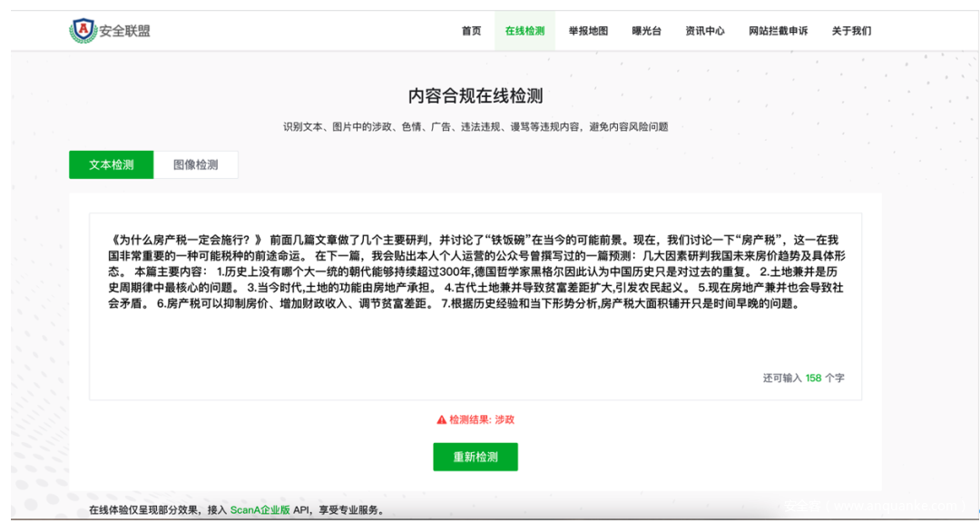
Task: Click the 安全联盟 brand name text
Action: (124, 31)
